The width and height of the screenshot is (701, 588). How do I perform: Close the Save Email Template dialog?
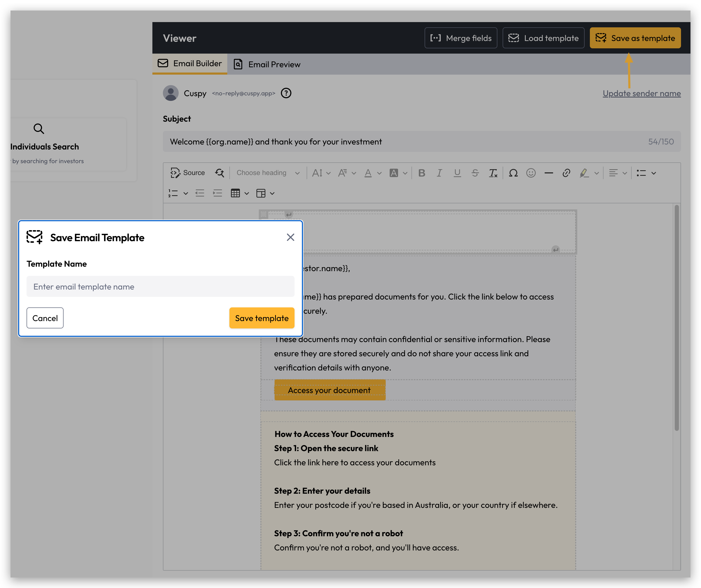pos(290,237)
